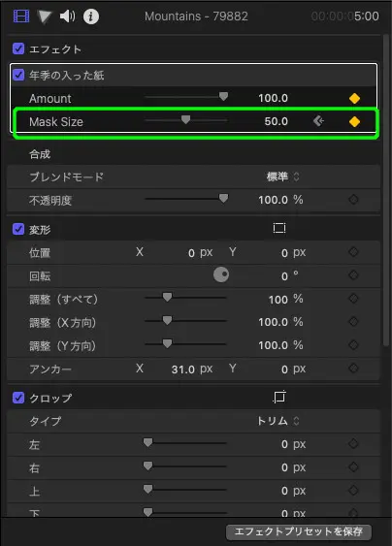Click the 不透明度 opacity slider handle

(x=223, y=198)
